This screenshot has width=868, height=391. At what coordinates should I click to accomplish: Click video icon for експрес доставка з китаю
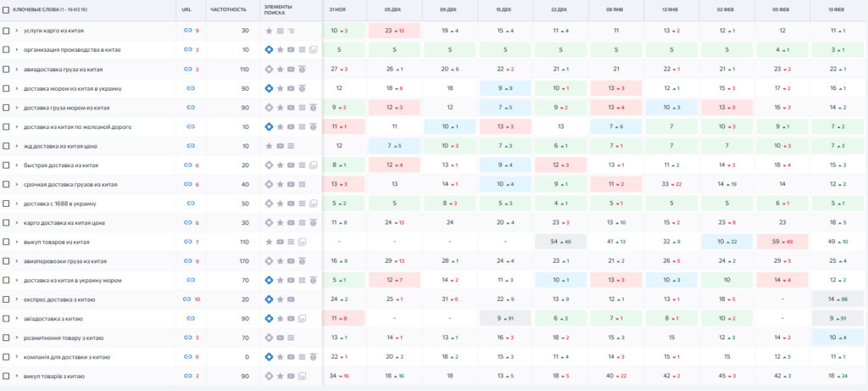click(x=292, y=299)
